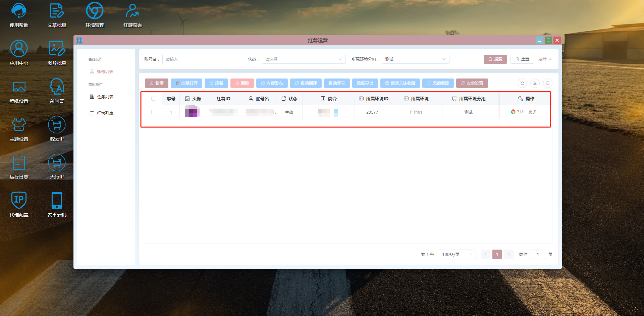Go to the previous page arrow
The image size is (644, 316).
485,254
